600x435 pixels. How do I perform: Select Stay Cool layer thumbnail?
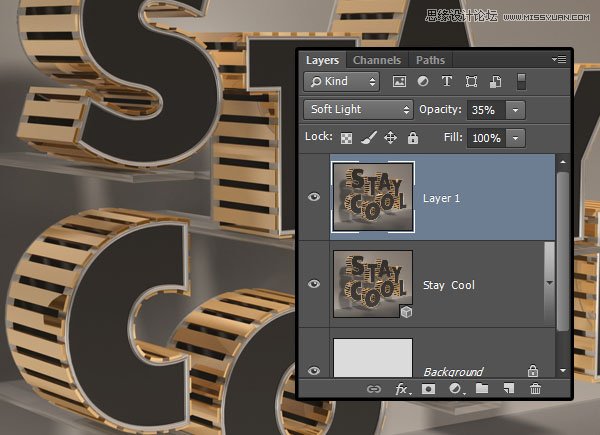coord(373,284)
